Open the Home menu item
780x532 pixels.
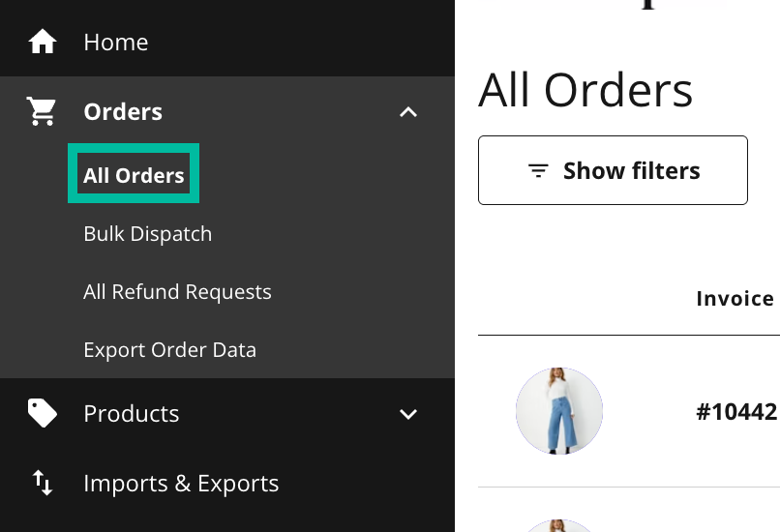click(x=116, y=43)
